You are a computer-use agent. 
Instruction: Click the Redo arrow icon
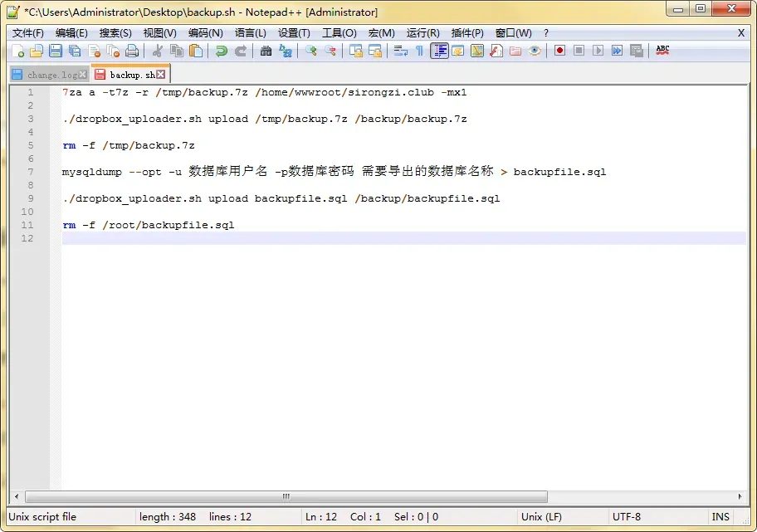coord(241,51)
